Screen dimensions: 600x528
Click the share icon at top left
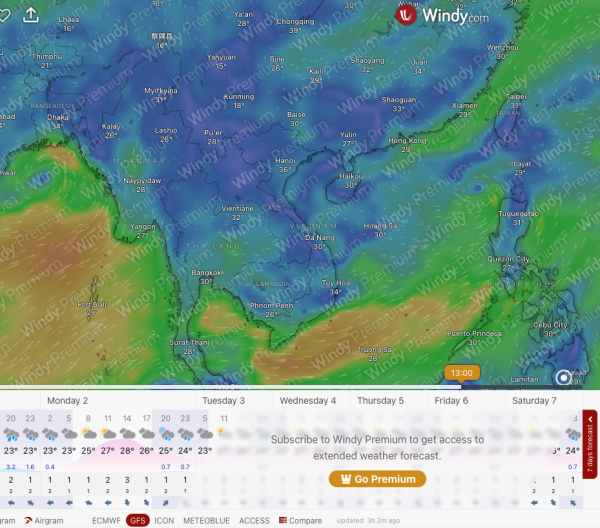coord(31,14)
